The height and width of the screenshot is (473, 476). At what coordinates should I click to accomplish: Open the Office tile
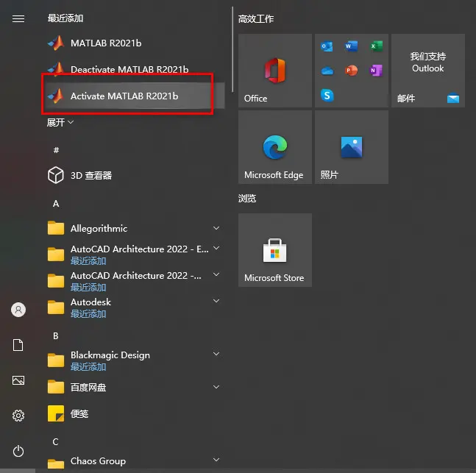[x=275, y=71]
